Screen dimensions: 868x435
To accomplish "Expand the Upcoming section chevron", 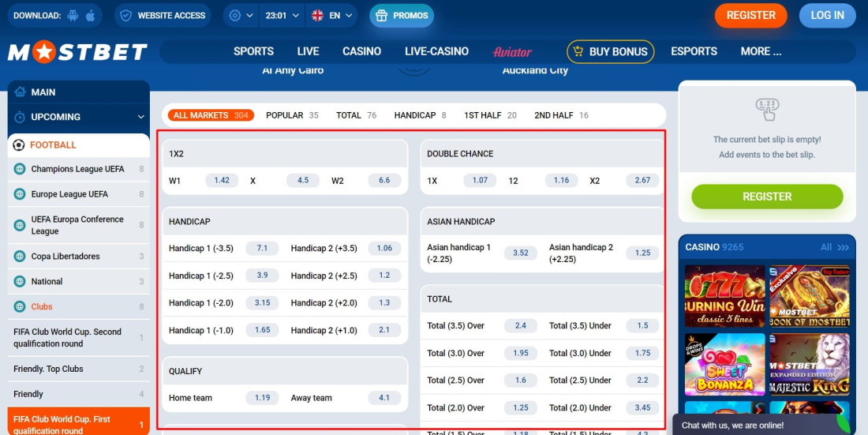I will point(140,117).
